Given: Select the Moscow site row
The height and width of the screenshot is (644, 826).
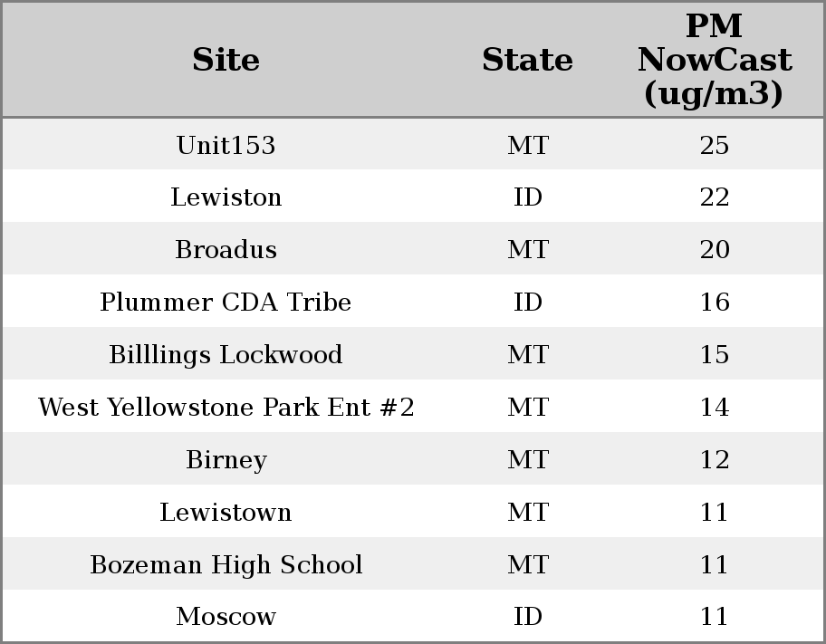Looking at the screenshot, I should [226, 617].
